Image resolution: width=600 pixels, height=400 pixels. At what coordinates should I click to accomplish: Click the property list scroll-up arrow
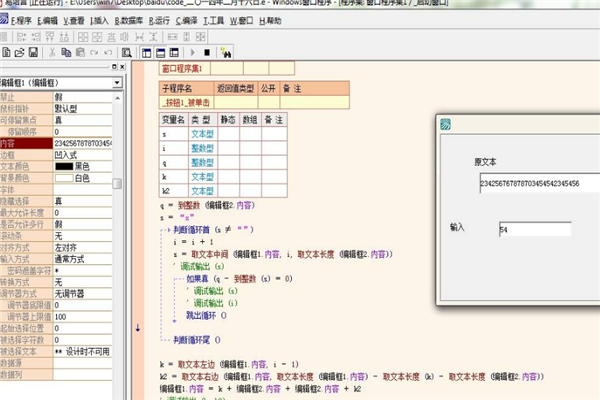[x=117, y=98]
